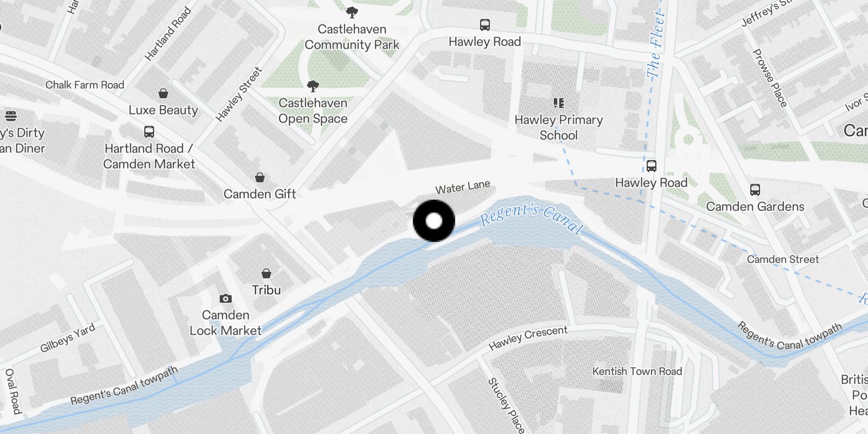Click the burger icon by the Diner label
This screenshot has height=434, width=868.
tap(11, 116)
